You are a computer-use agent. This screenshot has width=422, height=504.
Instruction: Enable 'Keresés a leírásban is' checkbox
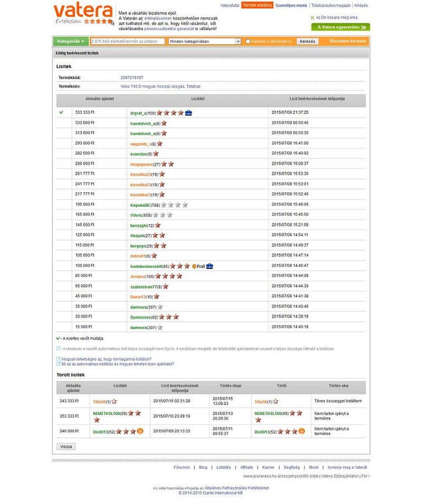[248, 41]
